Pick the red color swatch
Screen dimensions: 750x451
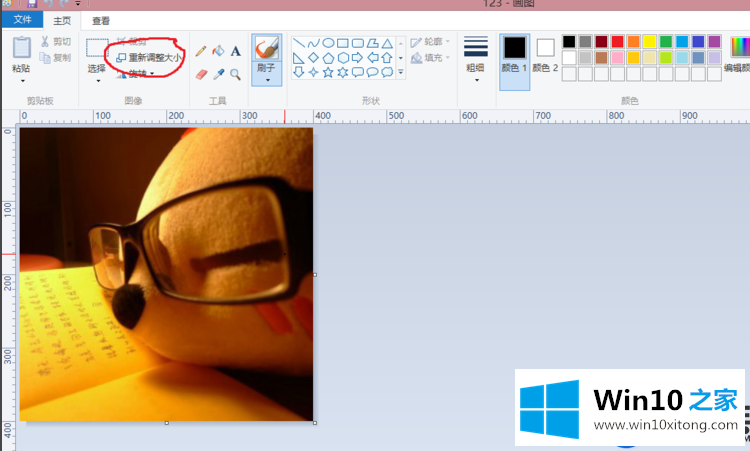618,42
